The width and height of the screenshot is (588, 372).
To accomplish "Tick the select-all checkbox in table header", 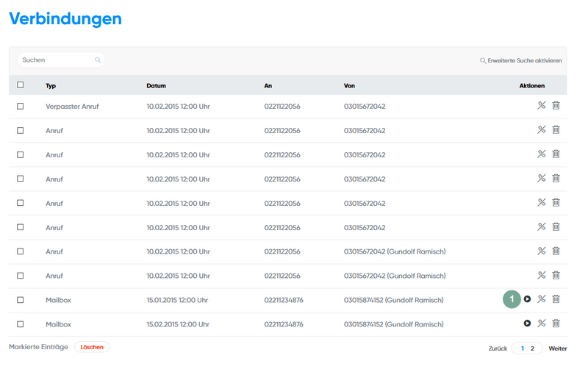I will pos(21,85).
